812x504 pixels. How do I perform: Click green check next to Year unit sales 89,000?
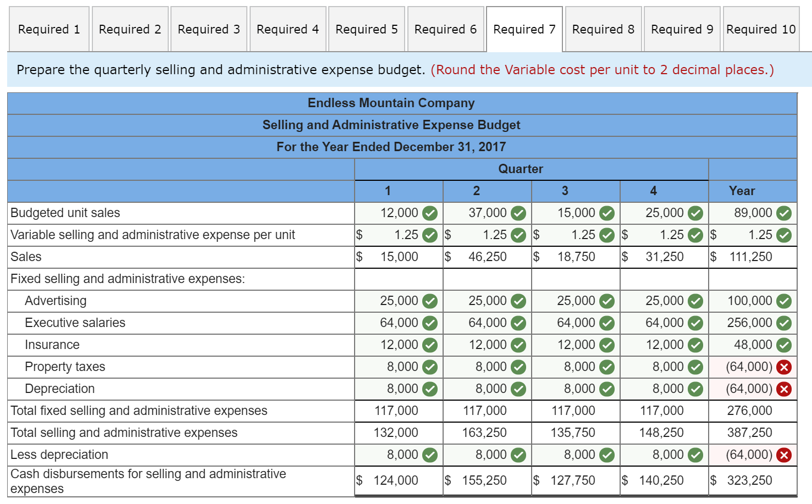click(784, 213)
